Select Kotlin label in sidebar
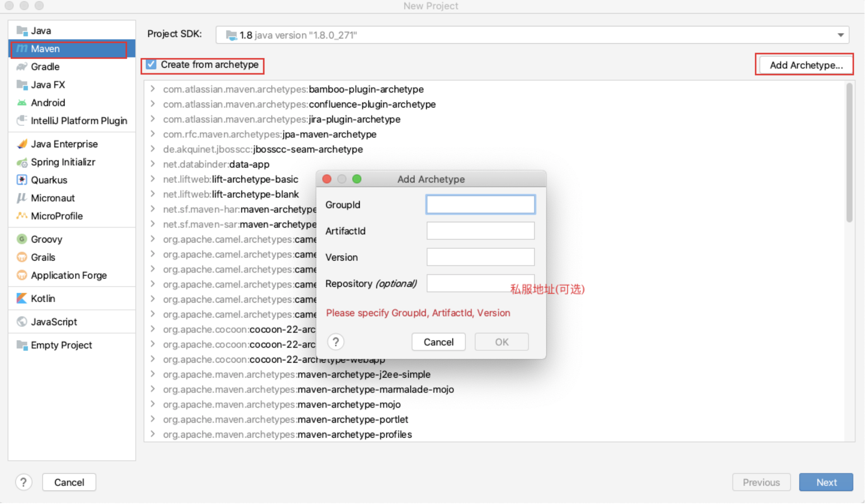Screen dimensions: 865x504 (43, 299)
